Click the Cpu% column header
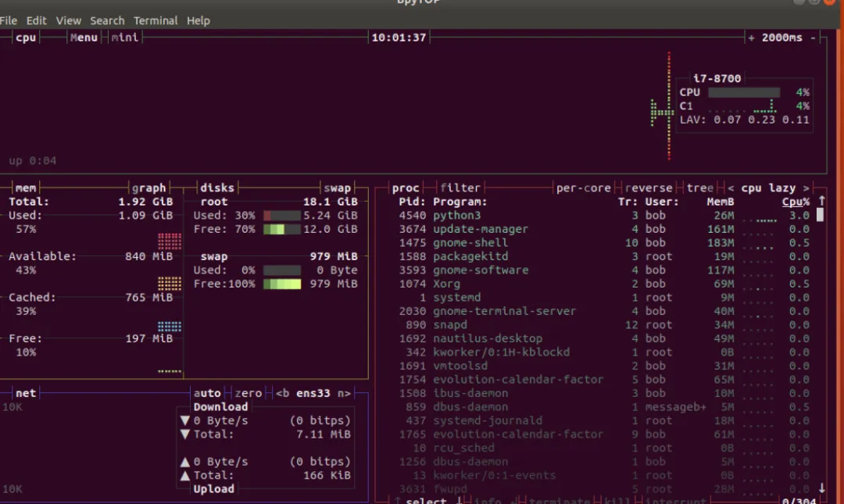Screen dimensions: 844x504 tap(796, 202)
